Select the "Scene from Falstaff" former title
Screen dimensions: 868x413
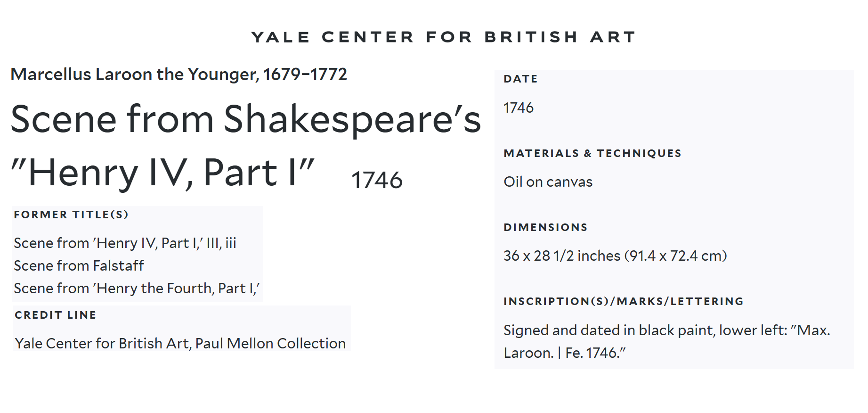[x=79, y=266]
